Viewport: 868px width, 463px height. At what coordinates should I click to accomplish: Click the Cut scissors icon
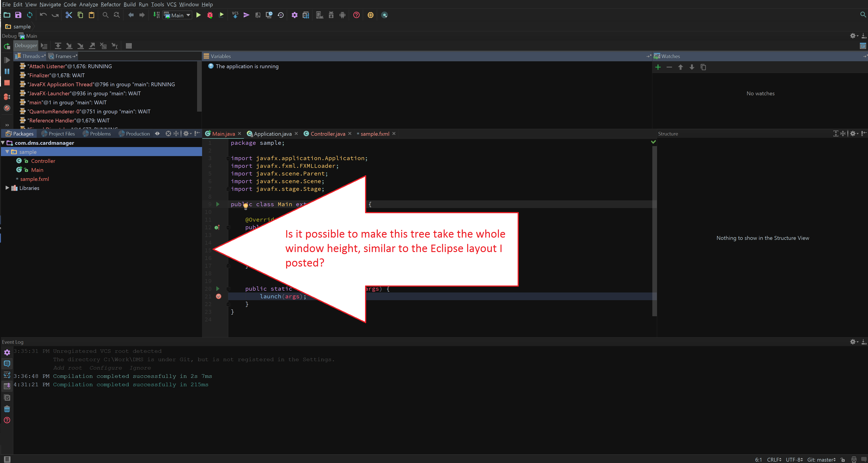pos(69,15)
